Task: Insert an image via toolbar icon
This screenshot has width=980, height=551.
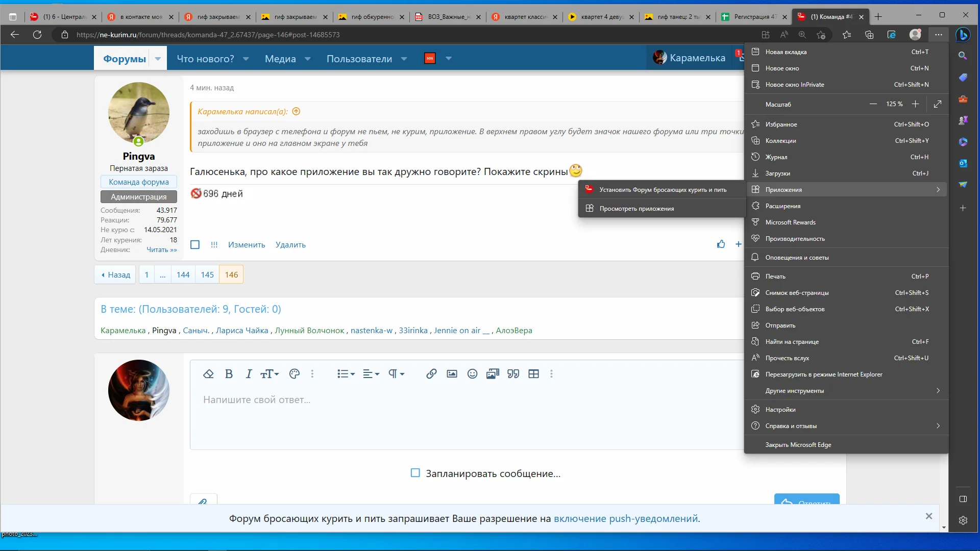Action: point(452,374)
